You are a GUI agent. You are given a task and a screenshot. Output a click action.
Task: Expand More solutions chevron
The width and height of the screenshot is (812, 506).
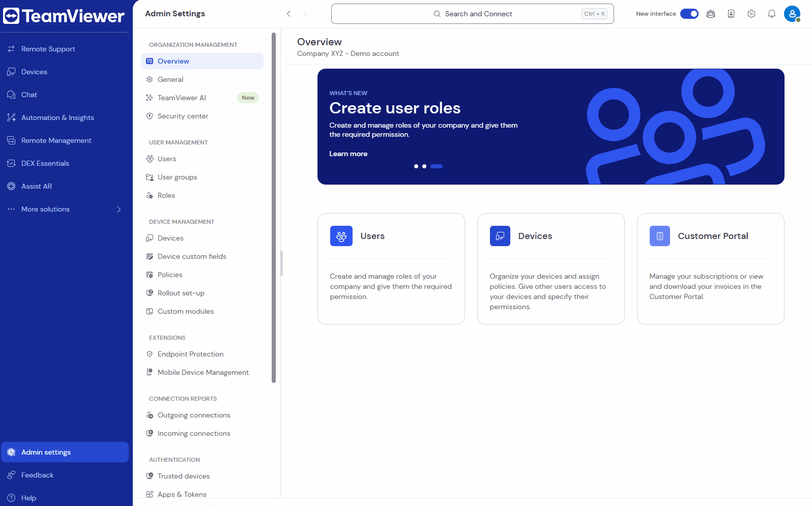(x=119, y=209)
